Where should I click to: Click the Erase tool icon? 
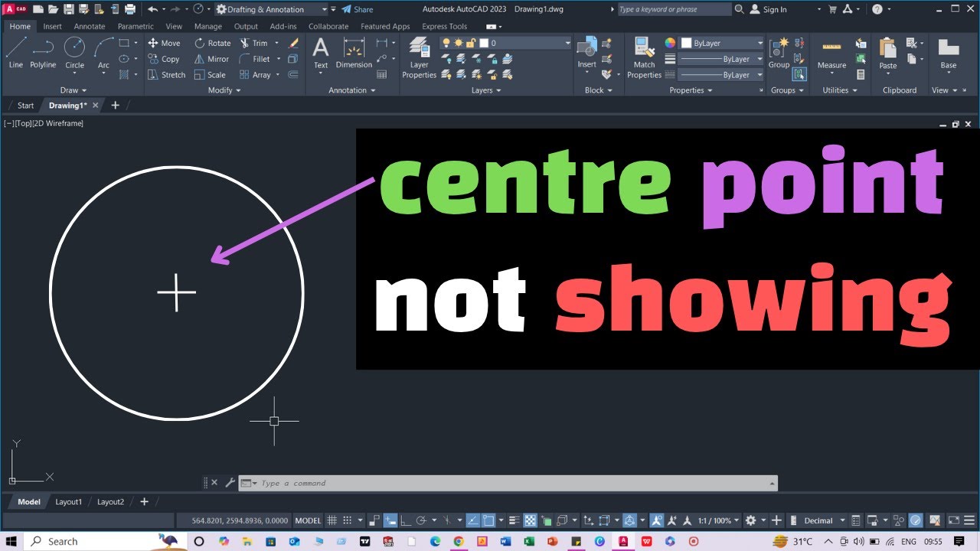pyautogui.click(x=293, y=44)
